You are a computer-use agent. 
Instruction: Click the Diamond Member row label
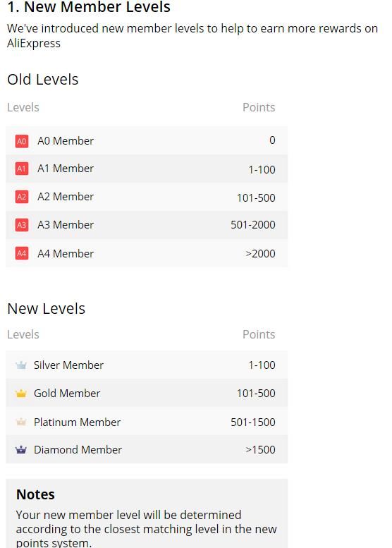pos(78,450)
